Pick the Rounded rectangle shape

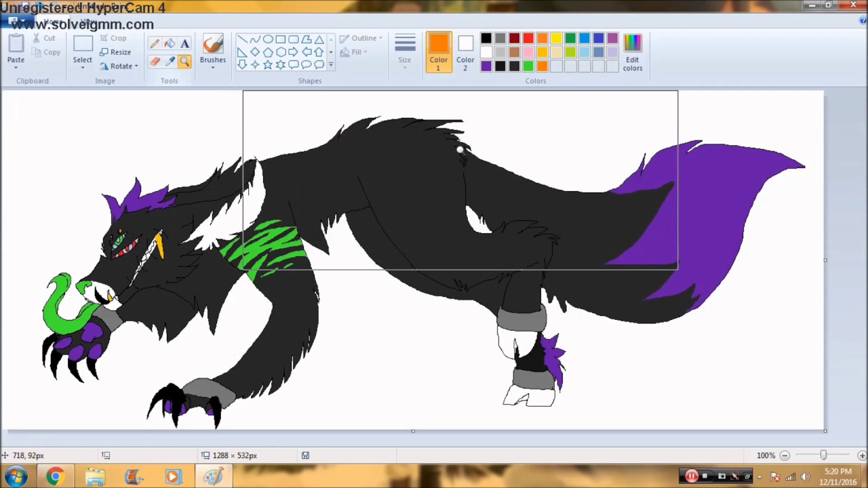294,39
